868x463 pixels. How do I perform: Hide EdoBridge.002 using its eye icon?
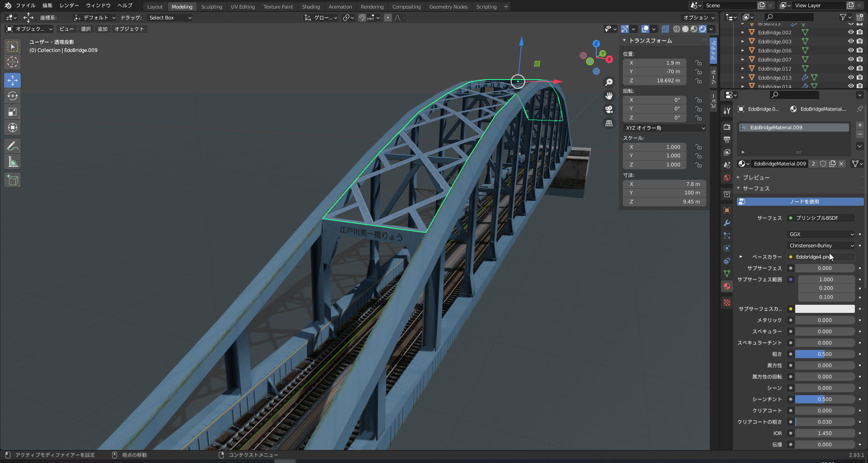coord(850,33)
